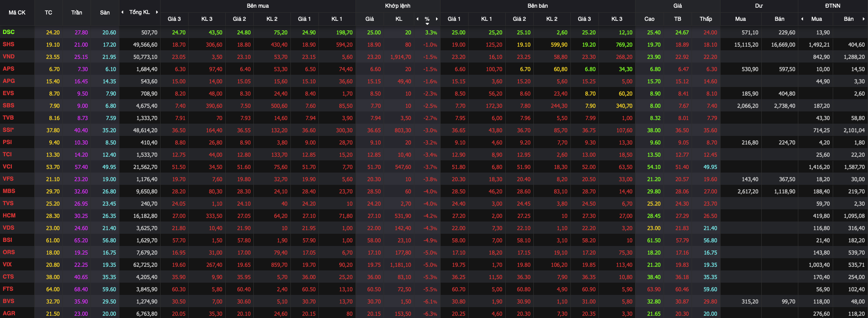Viewport: 868px width, 318px height.
Task: Sort by the Sàn floor price header
Action: pos(105,13)
